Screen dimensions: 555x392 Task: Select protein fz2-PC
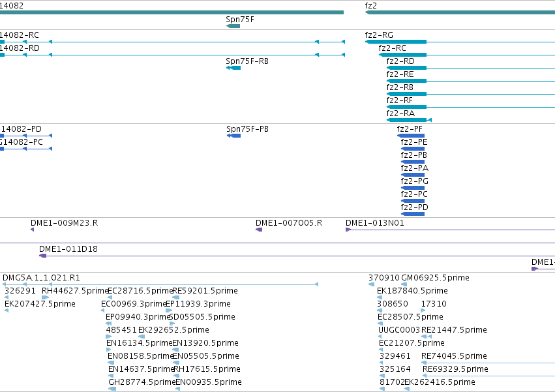414,194
